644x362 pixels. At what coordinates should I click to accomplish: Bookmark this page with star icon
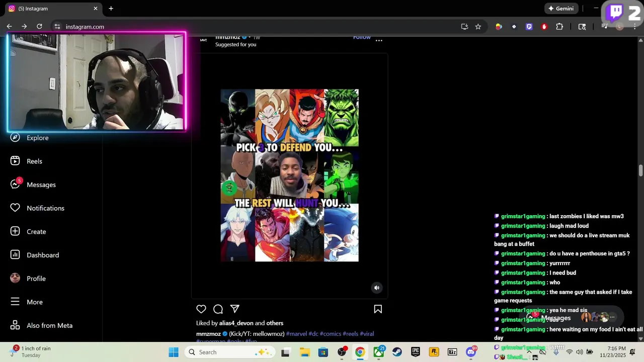(478, 27)
